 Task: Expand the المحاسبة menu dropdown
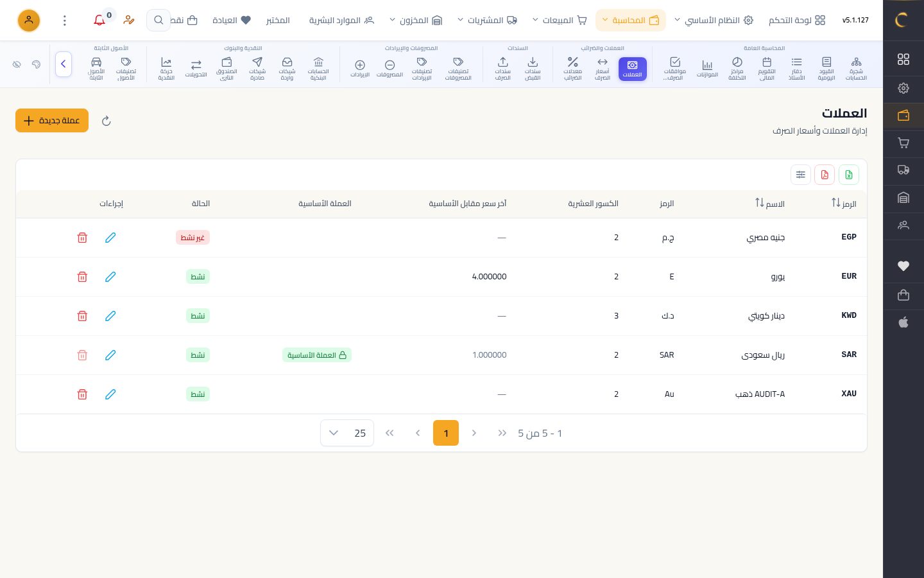pos(631,21)
